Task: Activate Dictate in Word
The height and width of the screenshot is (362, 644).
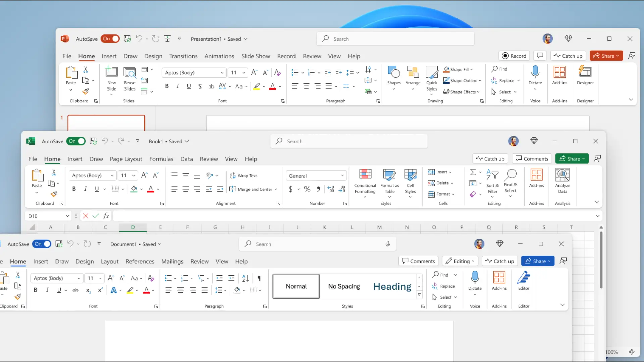Action: 475,280
